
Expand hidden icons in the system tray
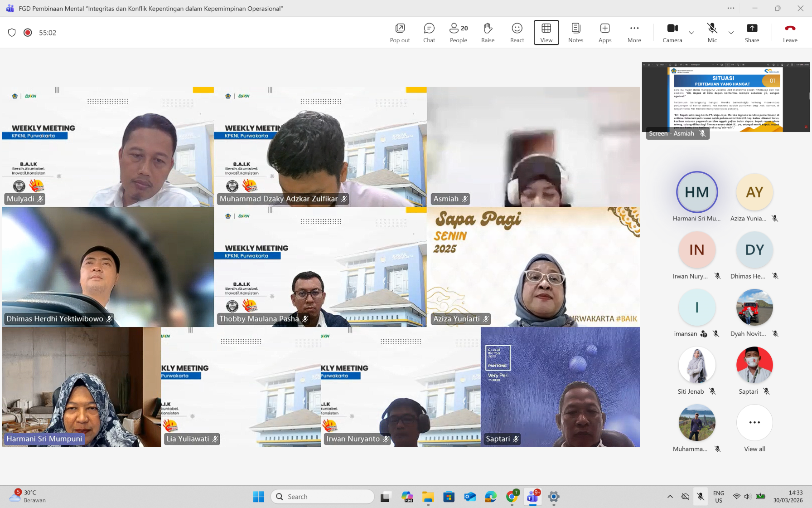pyautogui.click(x=670, y=497)
